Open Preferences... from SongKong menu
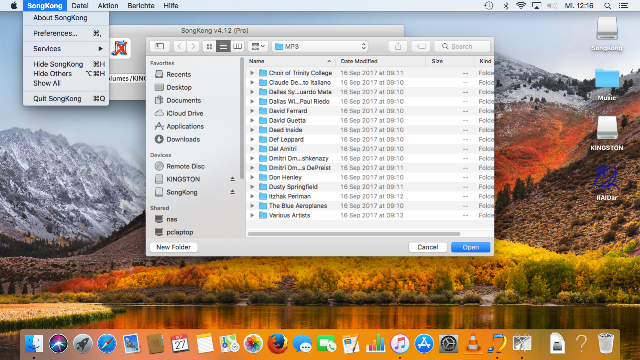Screen dimensions: 640x360 click(66, 33)
